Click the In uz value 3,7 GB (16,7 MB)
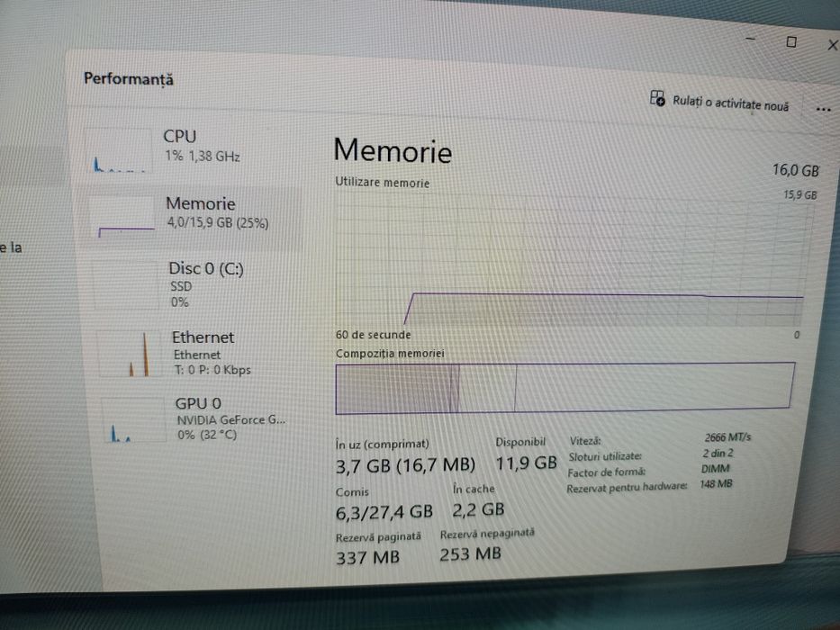Screen dimensions: 840x630 coord(405,465)
